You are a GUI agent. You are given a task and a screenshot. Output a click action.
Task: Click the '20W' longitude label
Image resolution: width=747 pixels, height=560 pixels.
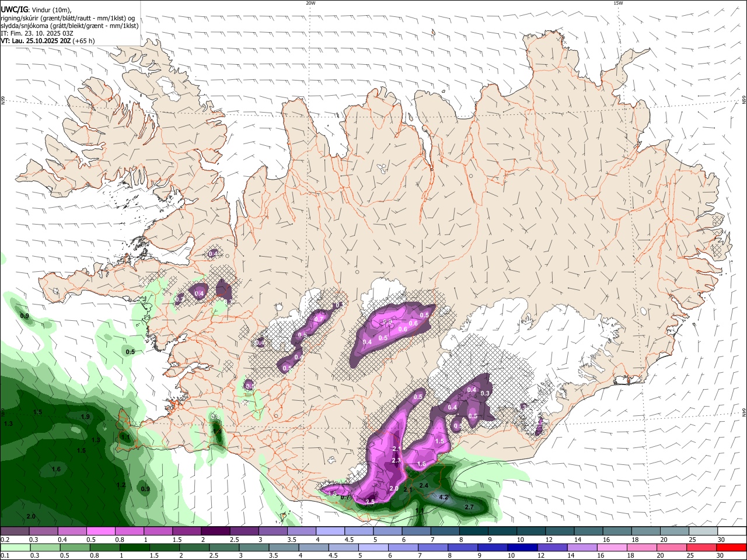click(x=310, y=3)
